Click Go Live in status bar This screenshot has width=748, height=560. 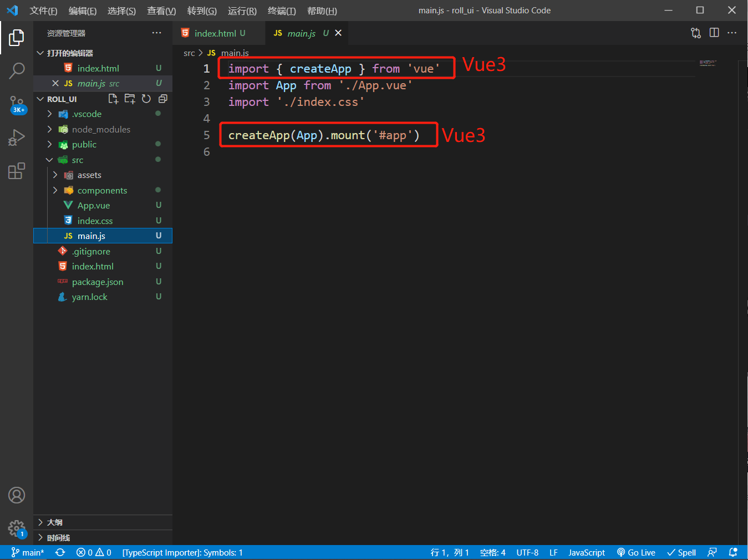point(636,552)
